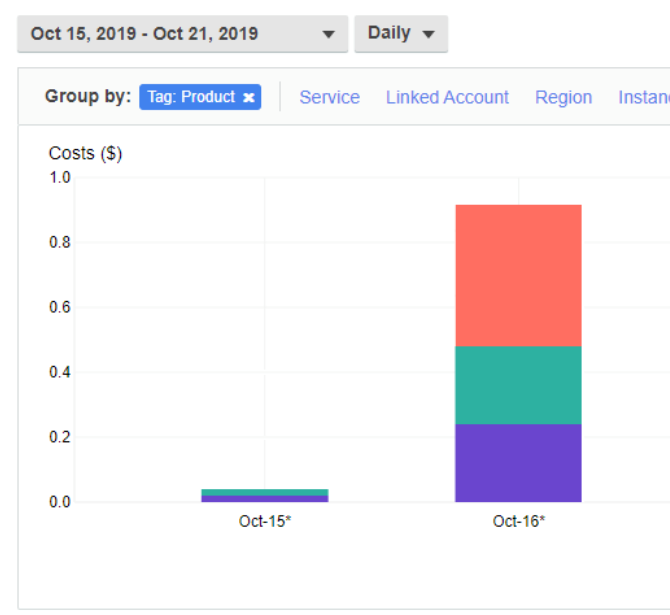Image resolution: width=670 pixels, height=615 pixels.
Task: Group costs by Linked Account
Action: 447,97
